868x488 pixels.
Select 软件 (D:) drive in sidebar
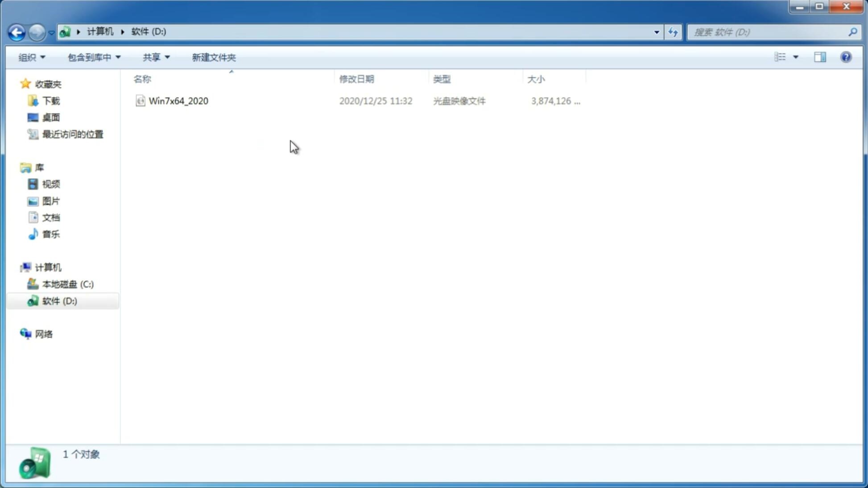[60, 300]
